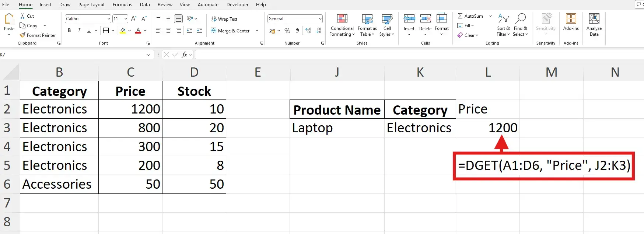The height and width of the screenshot is (234, 644).
Task: Click the Add-ins icon
Action: pyautogui.click(x=571, y=19)
